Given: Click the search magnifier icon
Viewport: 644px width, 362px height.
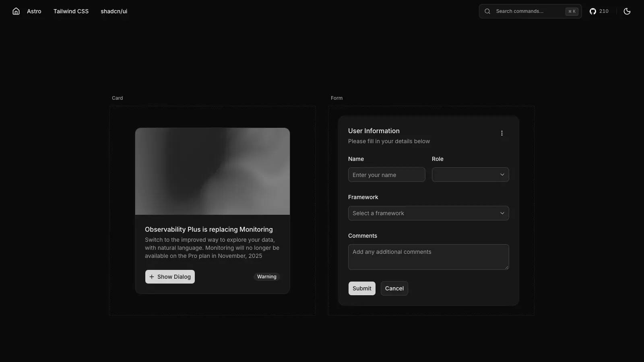Looking at the screenshot, I should coord(487,11).
